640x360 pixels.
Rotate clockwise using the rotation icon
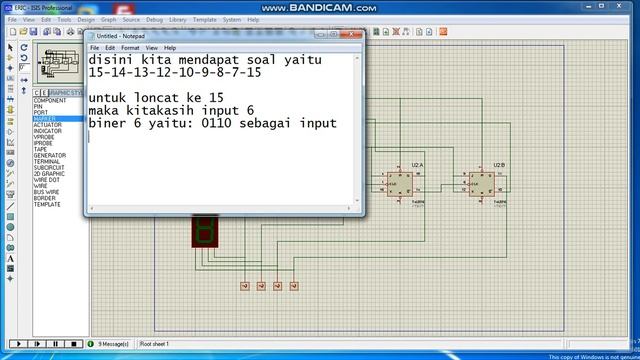pos(24,47)
